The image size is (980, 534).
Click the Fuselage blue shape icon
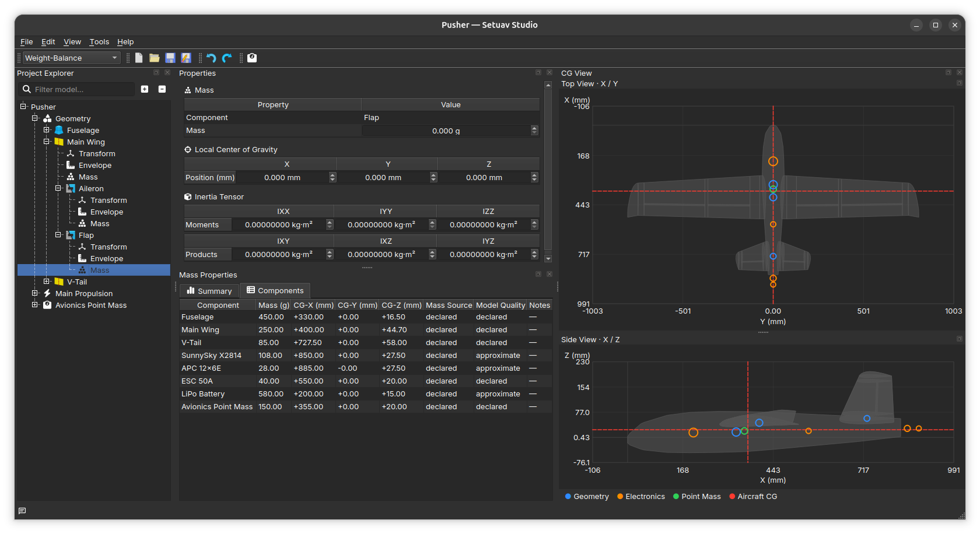(x=59, y=130)
